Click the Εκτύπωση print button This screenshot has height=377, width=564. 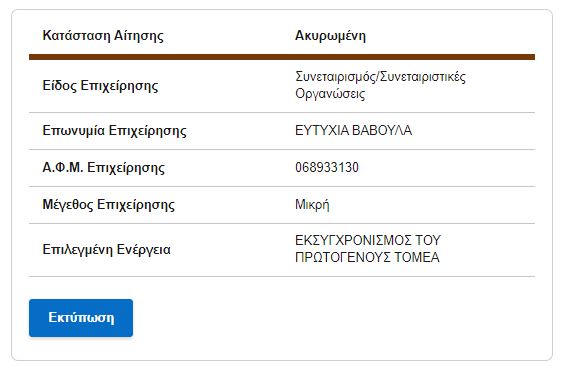click(x=81, y=318)
